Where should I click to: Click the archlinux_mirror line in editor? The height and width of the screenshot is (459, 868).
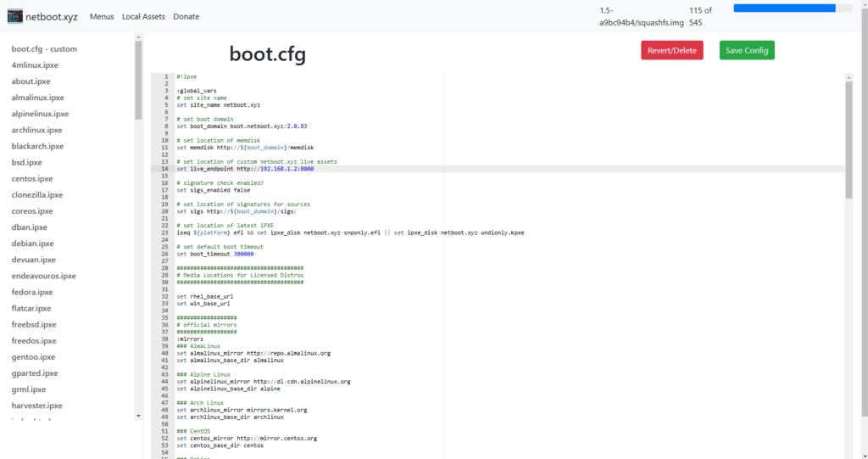(x=242, y=411)
